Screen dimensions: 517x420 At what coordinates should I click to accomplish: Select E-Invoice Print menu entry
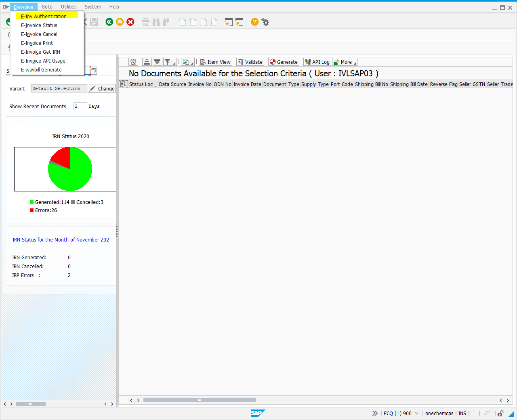pos(37,43)
